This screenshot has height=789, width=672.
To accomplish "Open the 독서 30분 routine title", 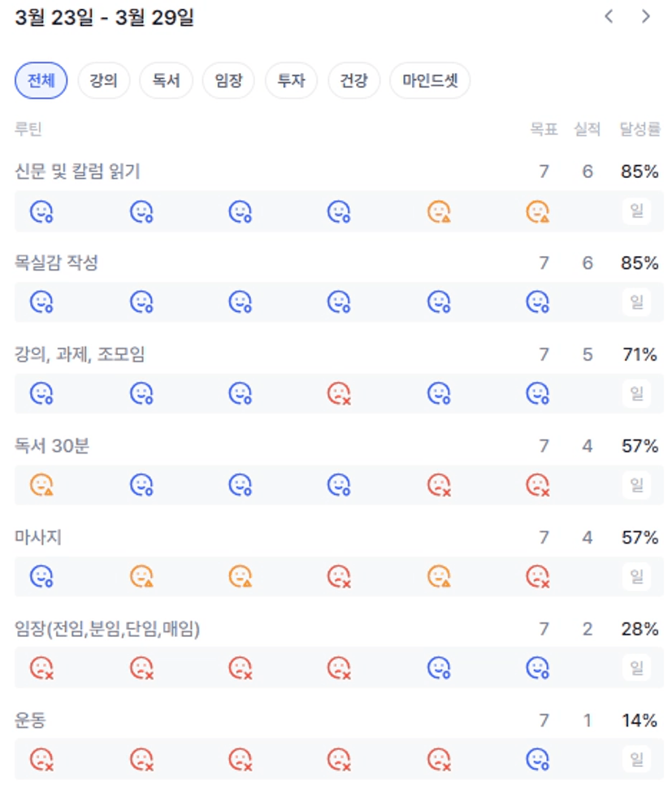I will [52, 446].
